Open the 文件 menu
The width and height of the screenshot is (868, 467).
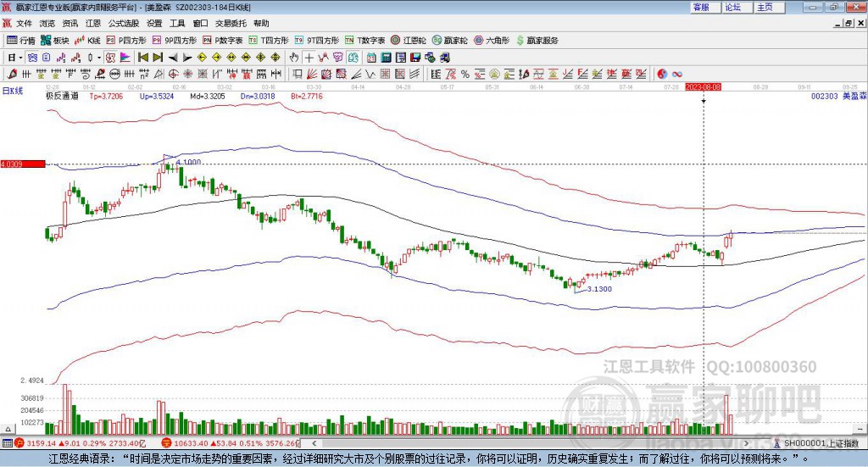pos(24,23)
